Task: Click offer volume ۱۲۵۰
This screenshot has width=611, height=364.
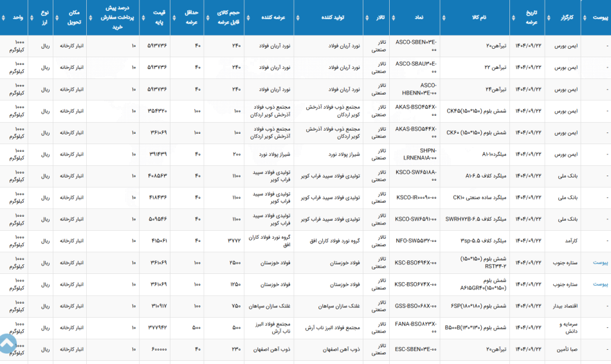Action: click(x=235, y=284)
